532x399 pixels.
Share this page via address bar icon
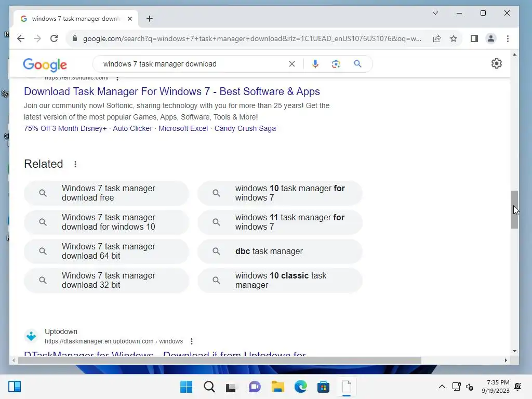436,38
